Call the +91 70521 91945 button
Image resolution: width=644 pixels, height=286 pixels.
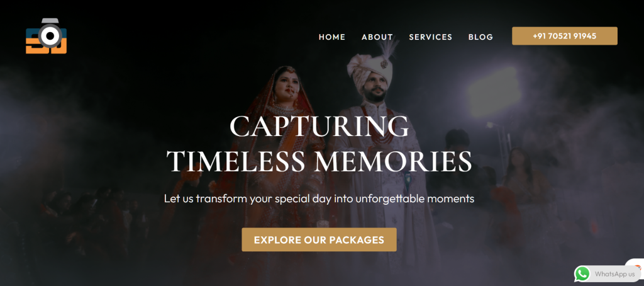(x=564, y=36)
